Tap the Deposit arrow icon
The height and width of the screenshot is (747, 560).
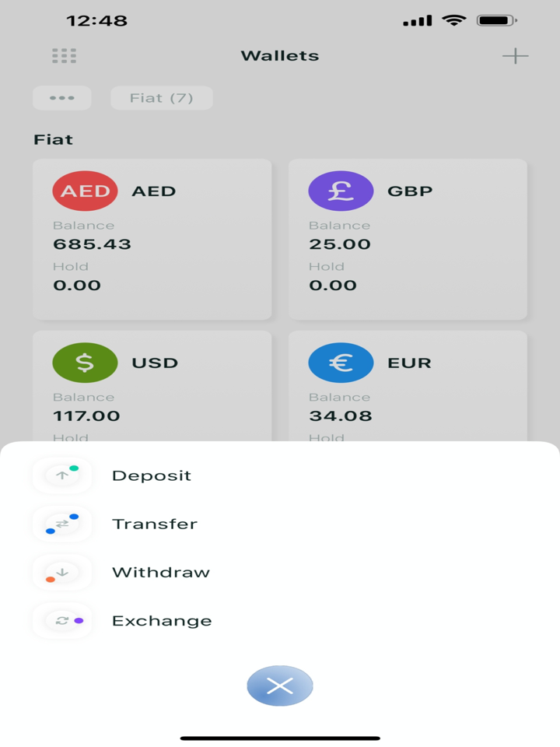click(62, 475)
